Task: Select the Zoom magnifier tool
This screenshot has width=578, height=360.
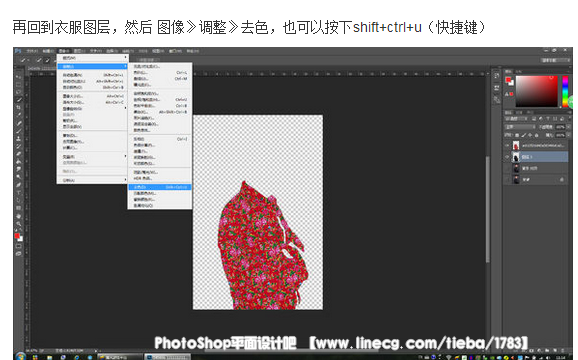Action: pos(18,224)
